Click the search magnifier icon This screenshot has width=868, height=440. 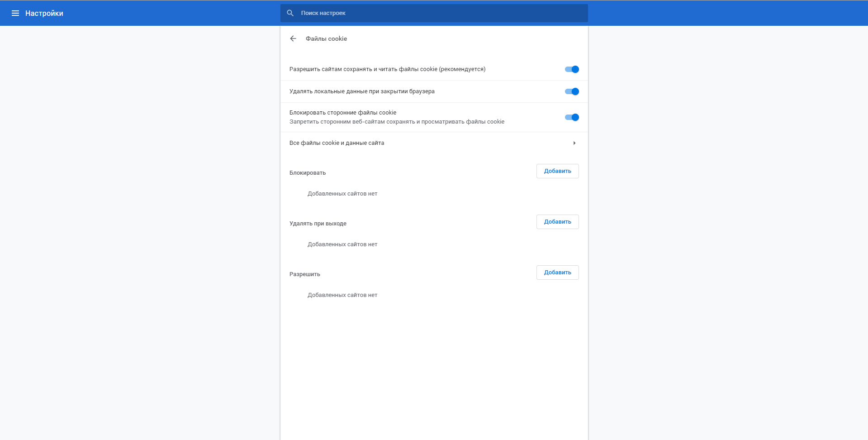coord(290,13)
